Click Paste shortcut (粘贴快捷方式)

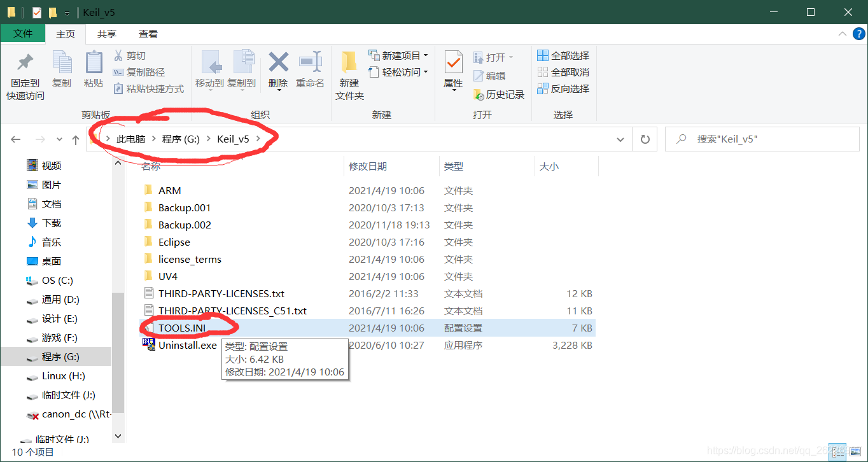tap(148, 89)
